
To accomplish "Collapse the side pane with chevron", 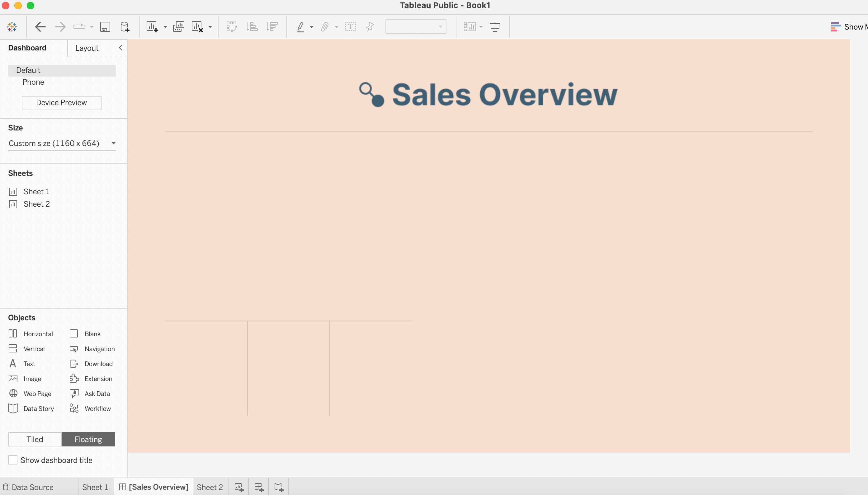I will pos(120,48).
